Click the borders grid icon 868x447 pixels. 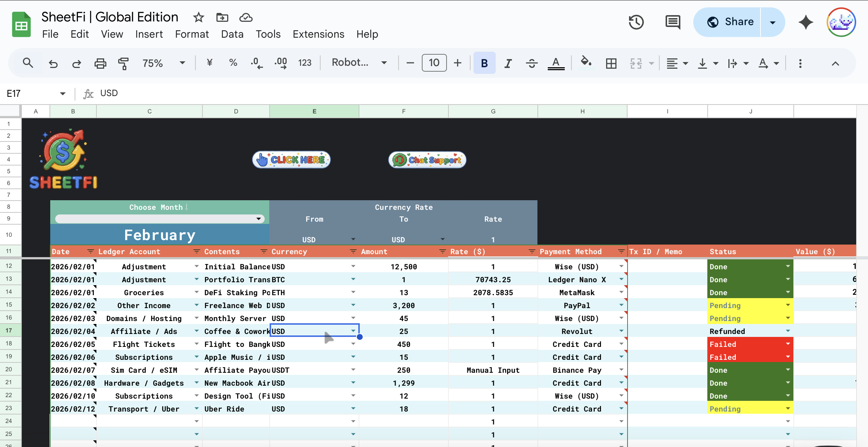611,63
